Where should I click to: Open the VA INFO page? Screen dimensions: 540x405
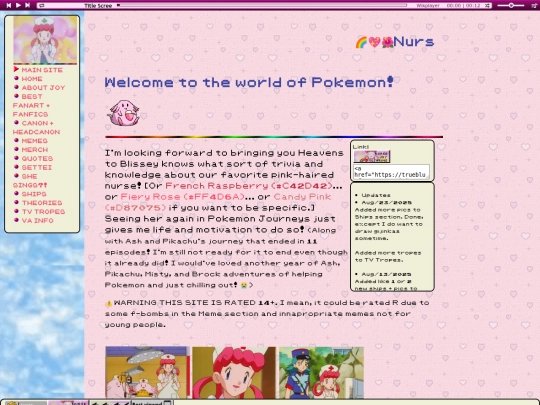pyautogui.click(x=38, y=220)
